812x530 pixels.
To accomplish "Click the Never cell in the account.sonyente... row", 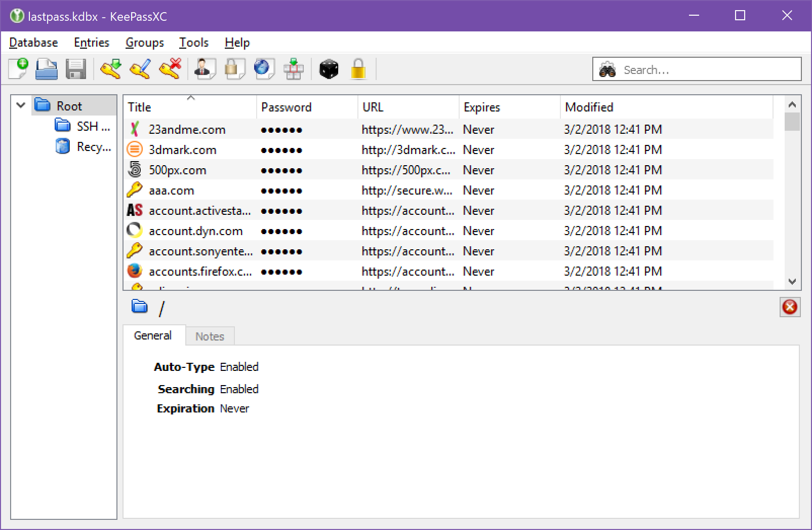I will coord(478,251).
